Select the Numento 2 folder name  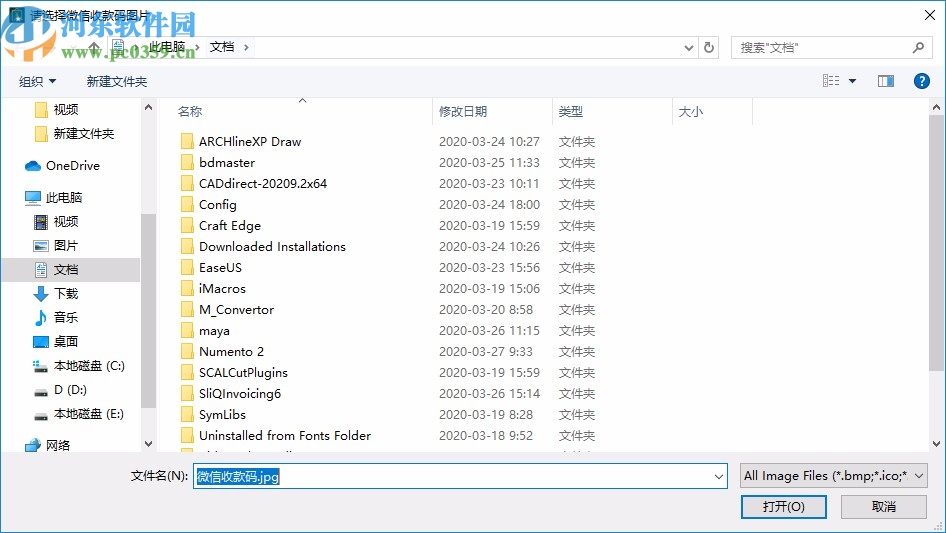click(x=231, y=351)
